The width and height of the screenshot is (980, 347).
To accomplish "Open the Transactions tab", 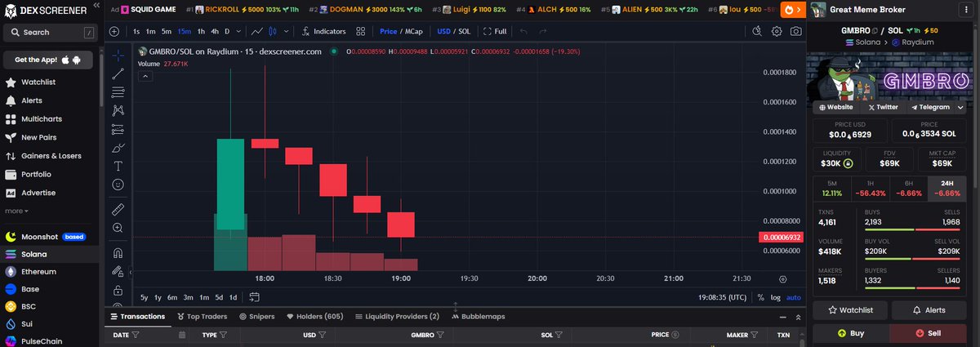I will (137, 316).
